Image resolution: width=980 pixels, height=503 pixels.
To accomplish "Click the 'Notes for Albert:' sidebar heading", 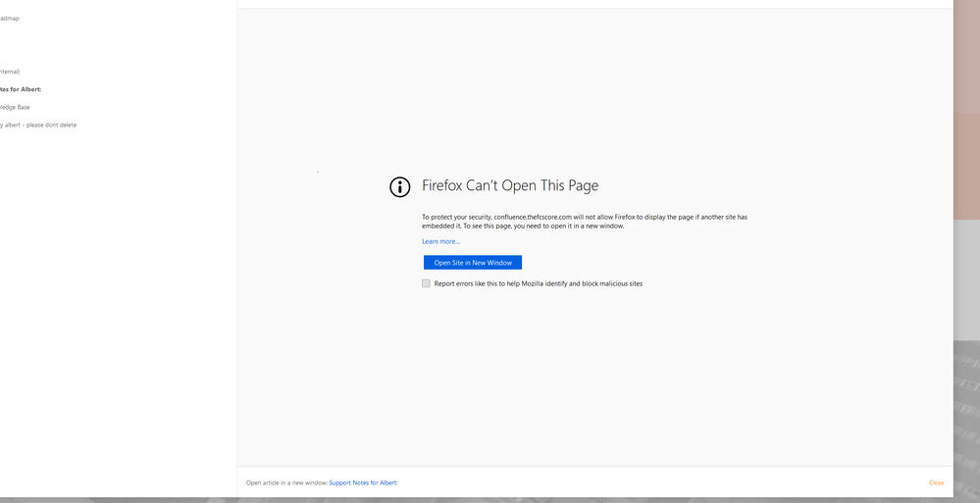I will click(x=21, y=89).
